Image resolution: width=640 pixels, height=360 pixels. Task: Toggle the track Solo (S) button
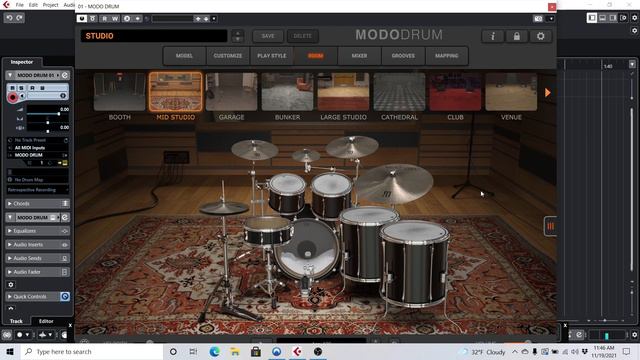tap(21, 88)
